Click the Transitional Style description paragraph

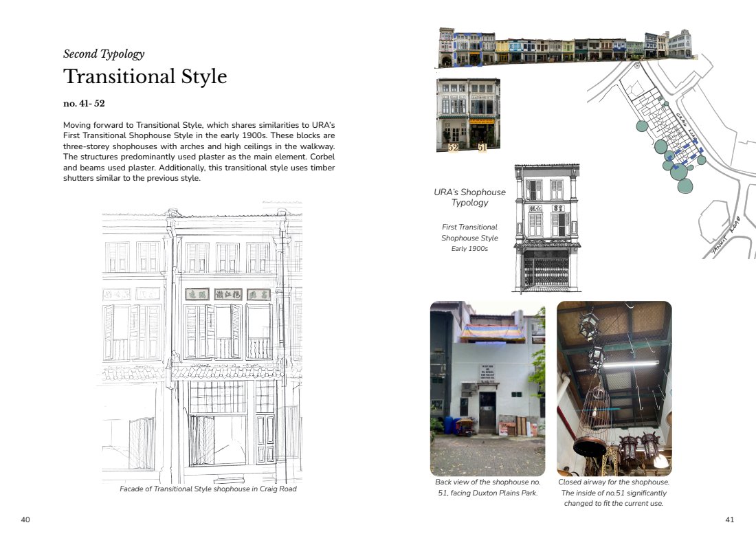(x=199, y=151)
